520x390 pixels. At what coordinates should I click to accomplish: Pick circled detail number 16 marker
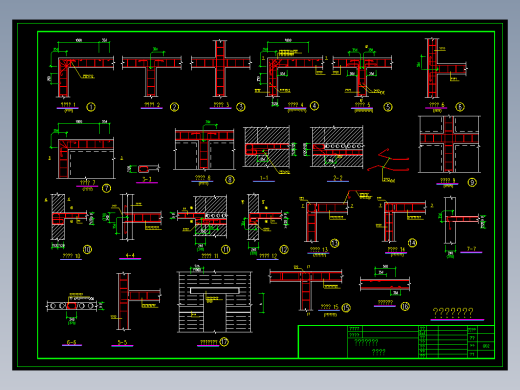[x=405, y=306]
